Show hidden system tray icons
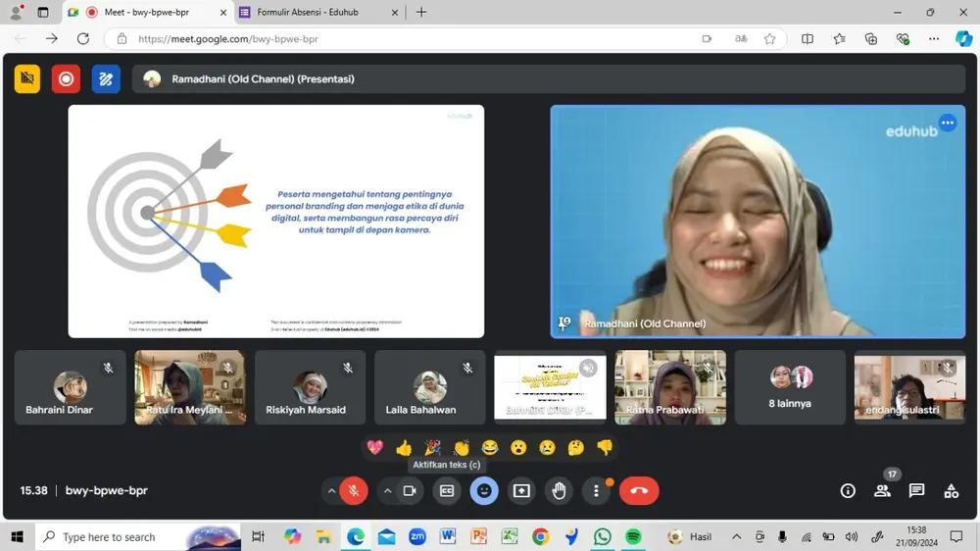This screenshot has width=980, height=551. (x=737, y=536)
